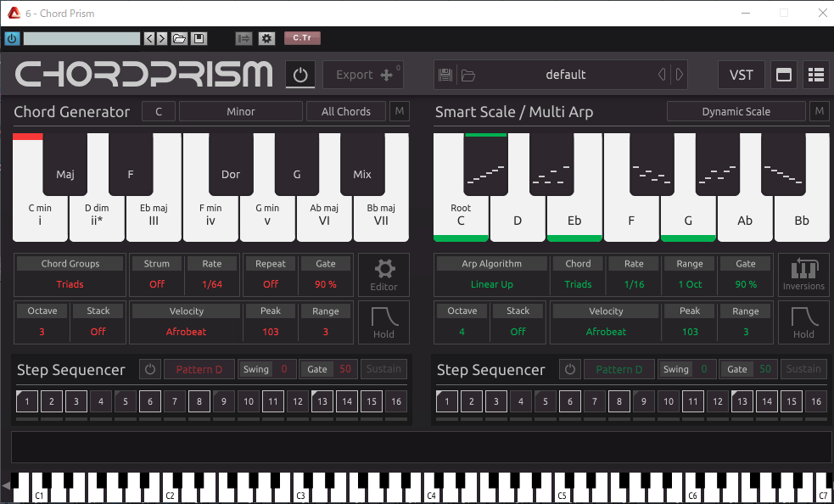Adjust the Smart Scale Range 1 Oct value
This screenshot has width=834, height=504.
[x=690, y=284]
